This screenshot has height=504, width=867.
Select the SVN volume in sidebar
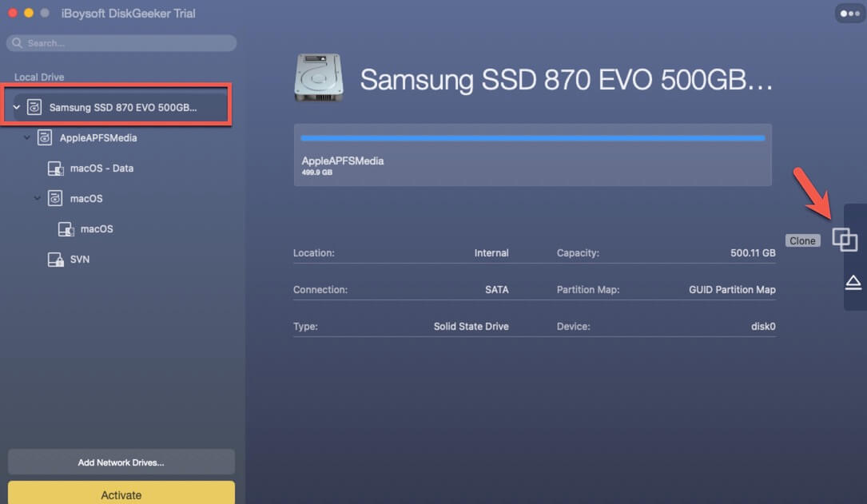[x=80, y=260]
